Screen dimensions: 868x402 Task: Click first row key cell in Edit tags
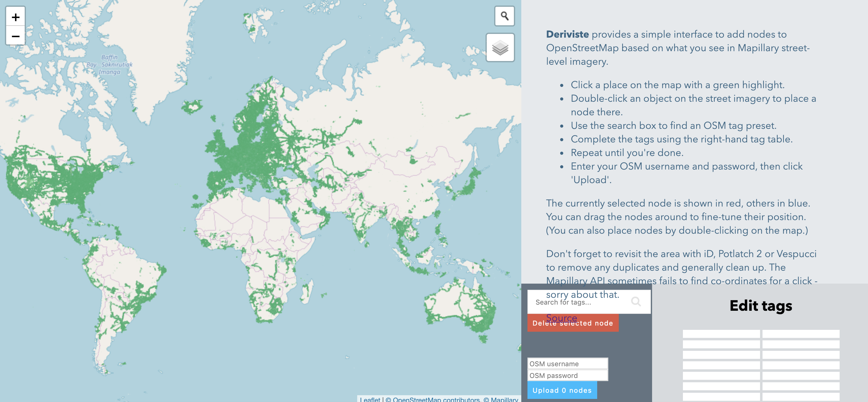click(721, 334)
